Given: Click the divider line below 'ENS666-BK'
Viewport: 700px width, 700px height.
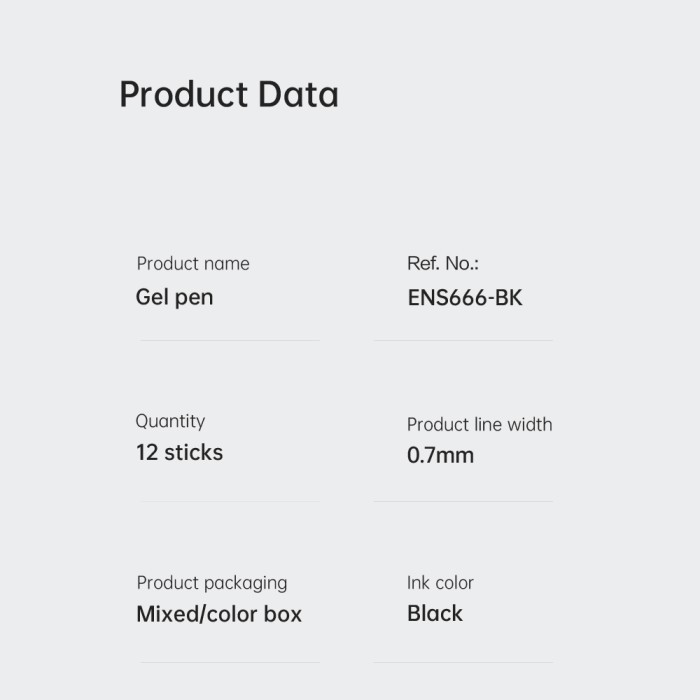Looking at the screenshot, I should pos(463,340).
